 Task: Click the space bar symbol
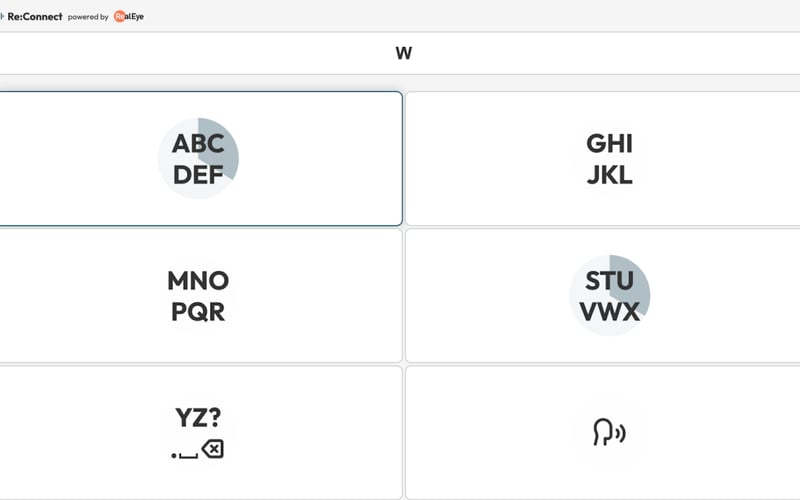(187, 455)
